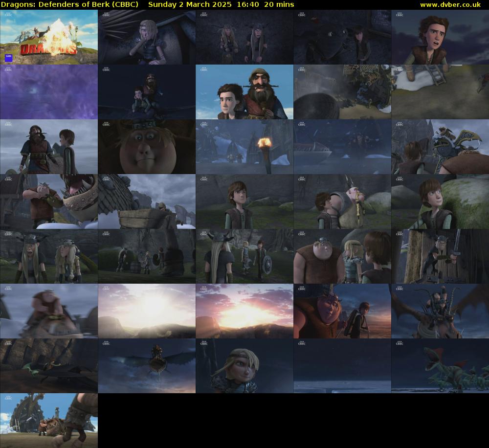
Task: Select the snowy ground with ladder thumbnail
Action: (441, 92)
